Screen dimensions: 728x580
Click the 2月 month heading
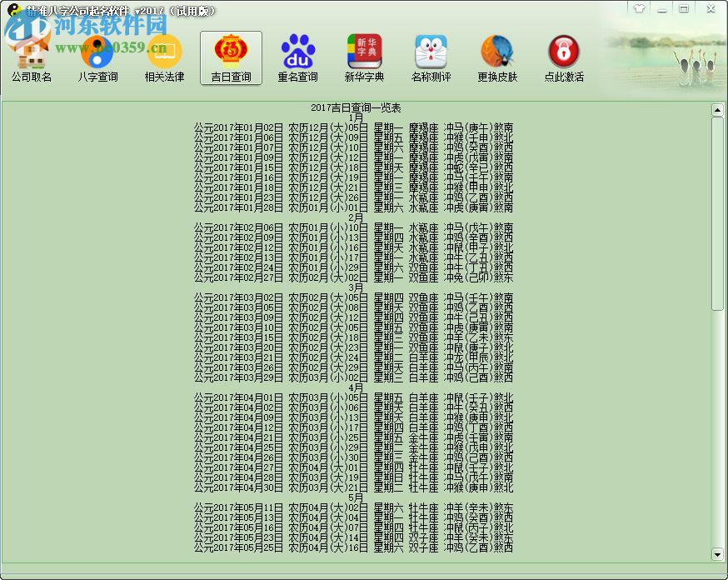[356, 217]
